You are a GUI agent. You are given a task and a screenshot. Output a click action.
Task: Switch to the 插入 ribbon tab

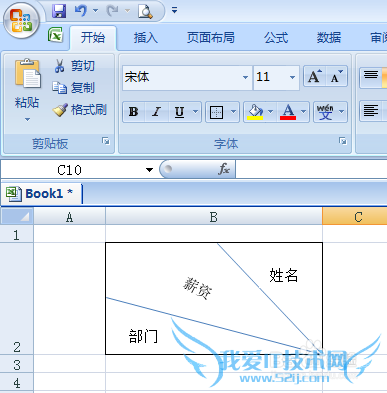coord(146,38)
